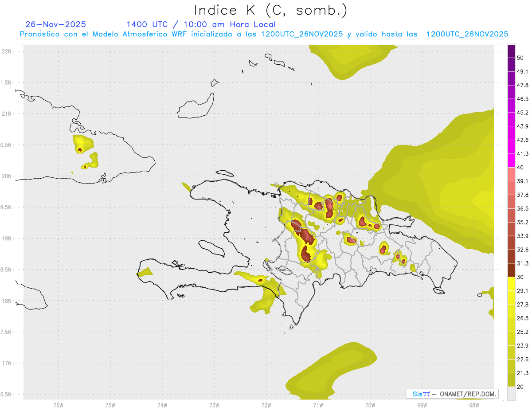
Task: Click the "17N" latitude label
Action: point(7,363)
